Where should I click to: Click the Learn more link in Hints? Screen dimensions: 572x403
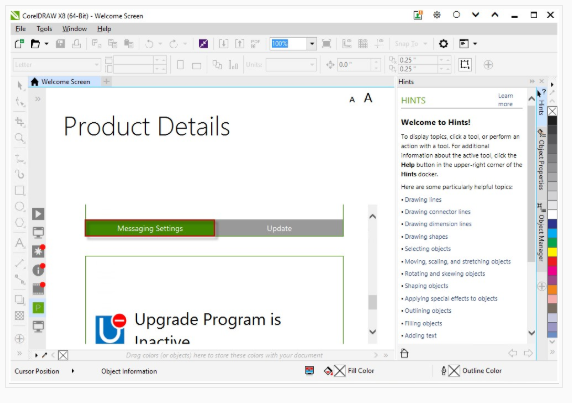pyautogui.click(x=506, y=100)
